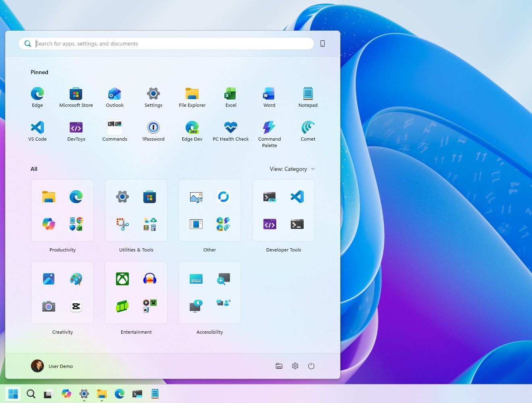Open Settings from the Start menu footer
532x403 pixels.
pyautogui.click(x=295, y=366)
